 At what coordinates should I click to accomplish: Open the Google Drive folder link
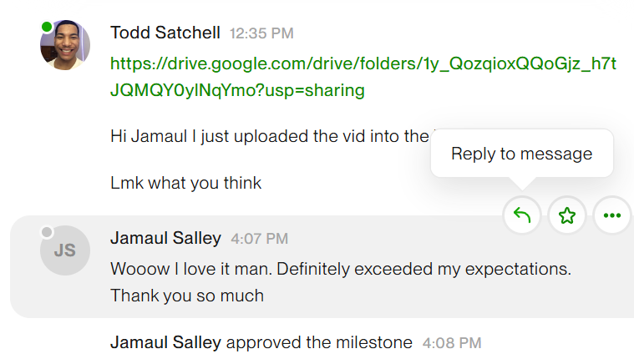pyautogui.click(x=363, y=77)
